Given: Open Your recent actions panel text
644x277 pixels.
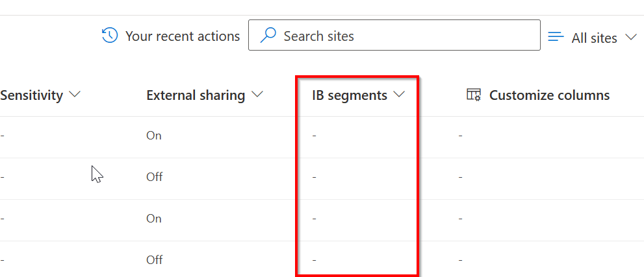Looking at the screenshot, I should coord(182,36).
